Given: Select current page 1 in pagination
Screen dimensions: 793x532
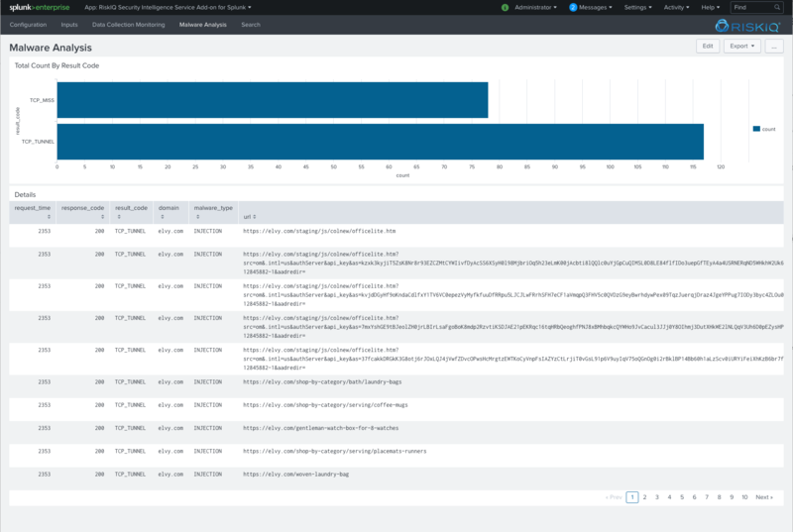Looking at the screenshot, I should tap(632, 497).
